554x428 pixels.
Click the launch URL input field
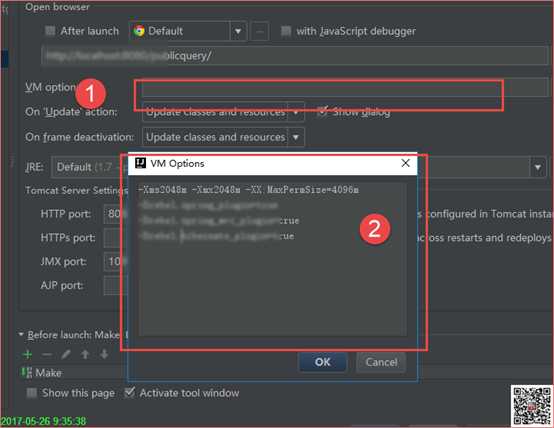tap(295, 55)
